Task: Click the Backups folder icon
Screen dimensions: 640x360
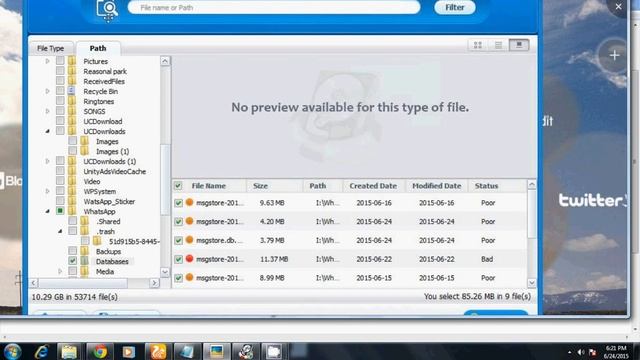Action: pos(84,251)
